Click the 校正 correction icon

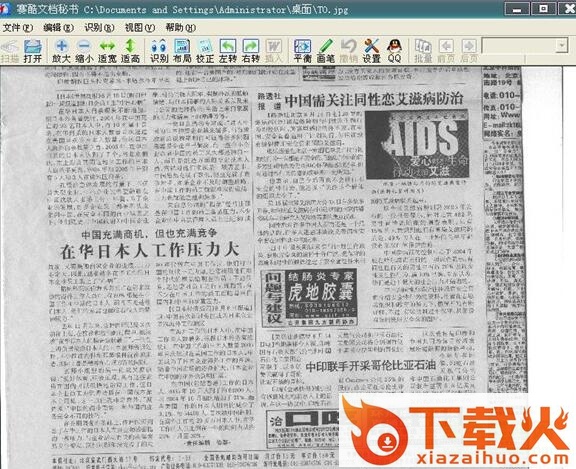pyautogui.click(x=205, y=51)
